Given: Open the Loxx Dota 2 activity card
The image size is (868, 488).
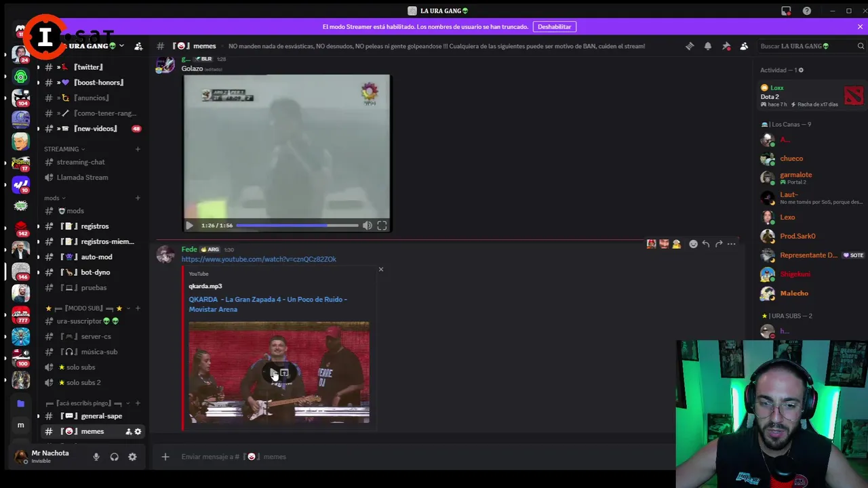Looking at the screenshot, I should point(812,96).
